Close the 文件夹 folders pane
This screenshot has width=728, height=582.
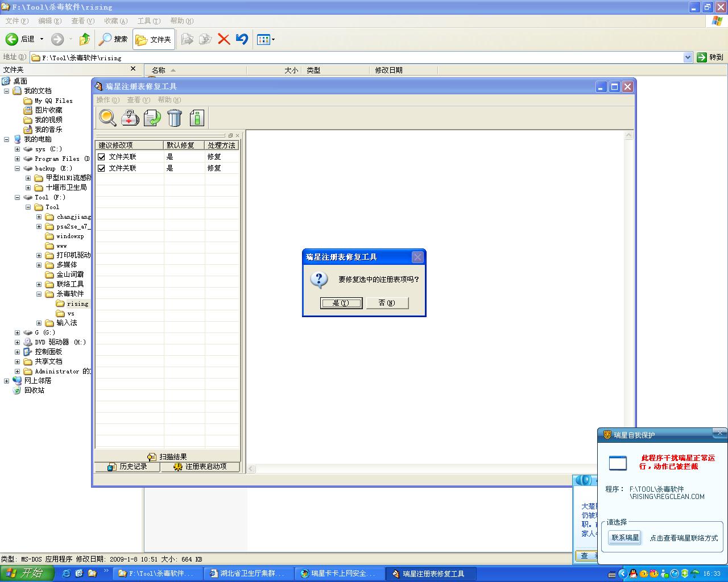click(x=133, y=69)
